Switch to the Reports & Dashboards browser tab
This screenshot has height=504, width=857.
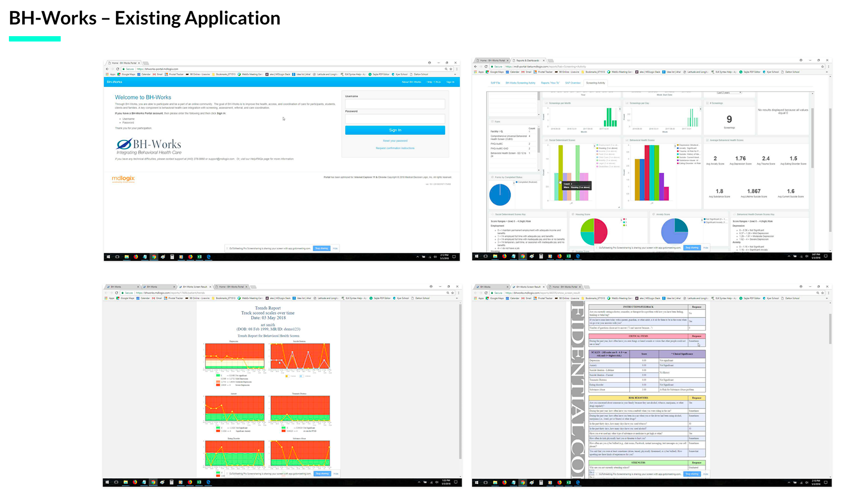pos(528,60)
